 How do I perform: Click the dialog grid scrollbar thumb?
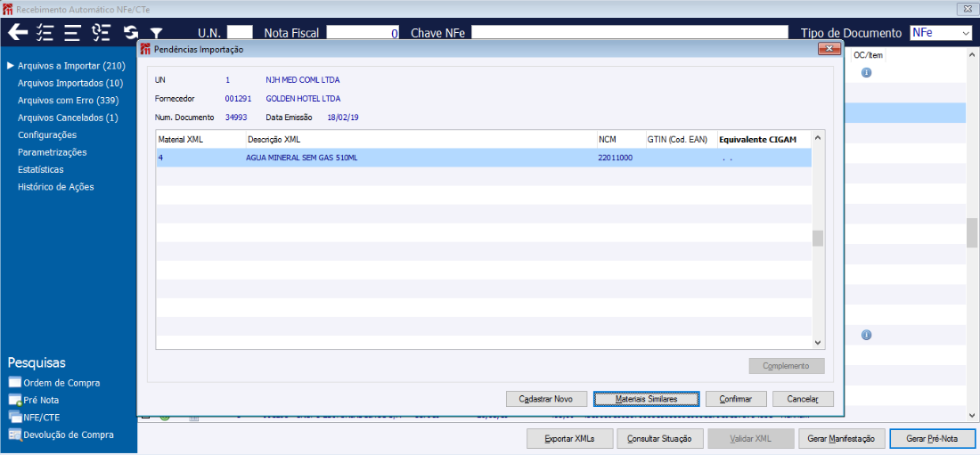click(x=818, y=239)
